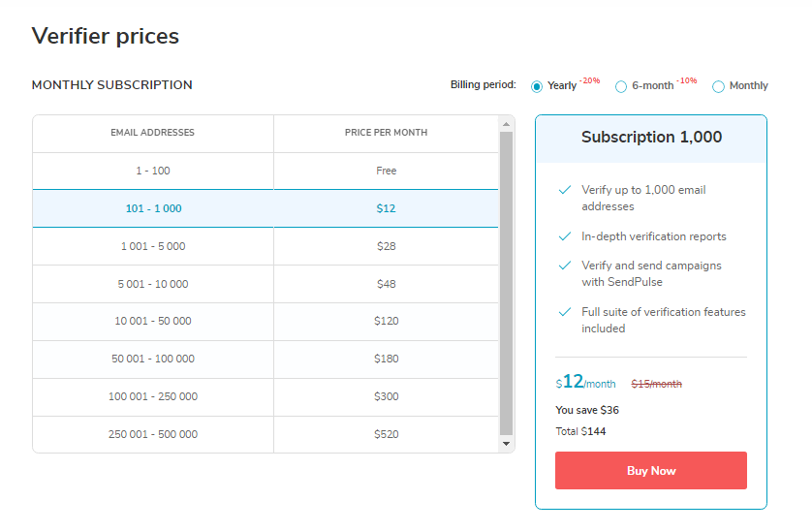Select the $300 per month plan
The height and width of the screenshot is (532, 812).
click(386, 396)
